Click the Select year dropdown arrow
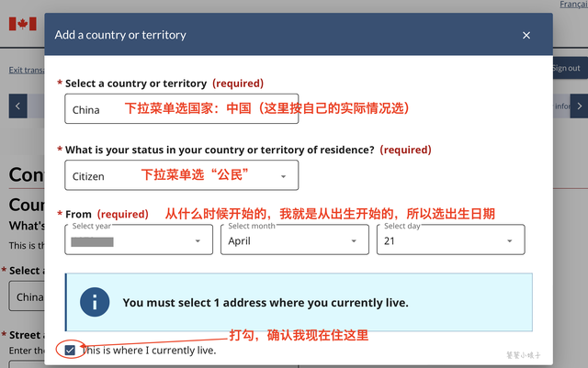588x368 pixels. click(x=197, y=240)
